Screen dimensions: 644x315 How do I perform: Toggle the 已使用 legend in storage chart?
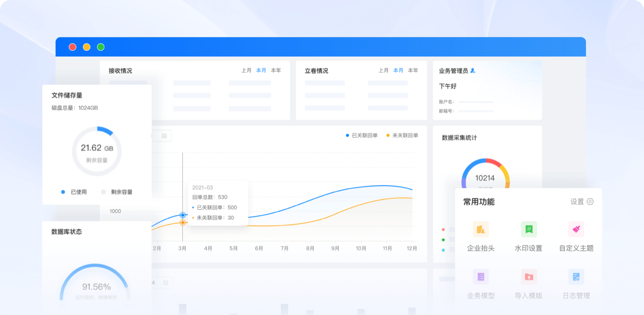[x=74, y=192]
